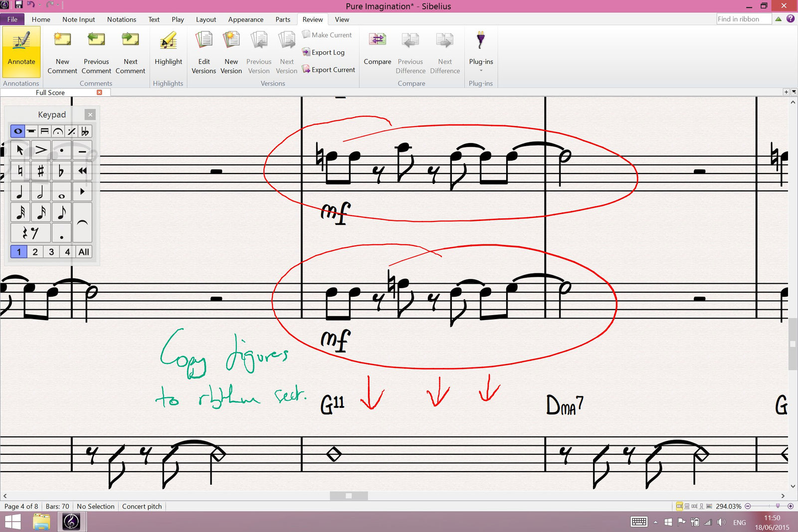Apply accent articulation from the Keypad

coord(41,150)
